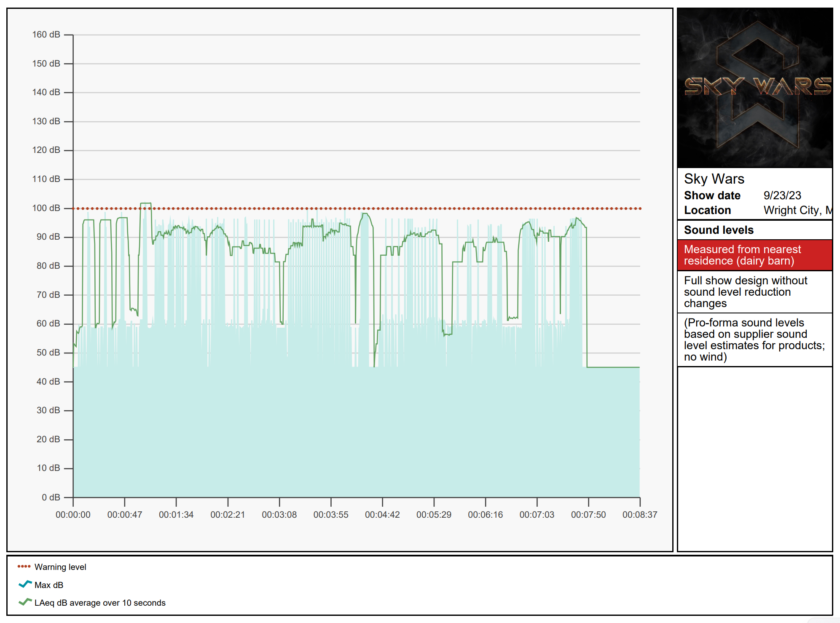Click the 00:04:42 time axis tick label
The height and width of the screenshot is (623, 840).
click(x=382, y=514)
